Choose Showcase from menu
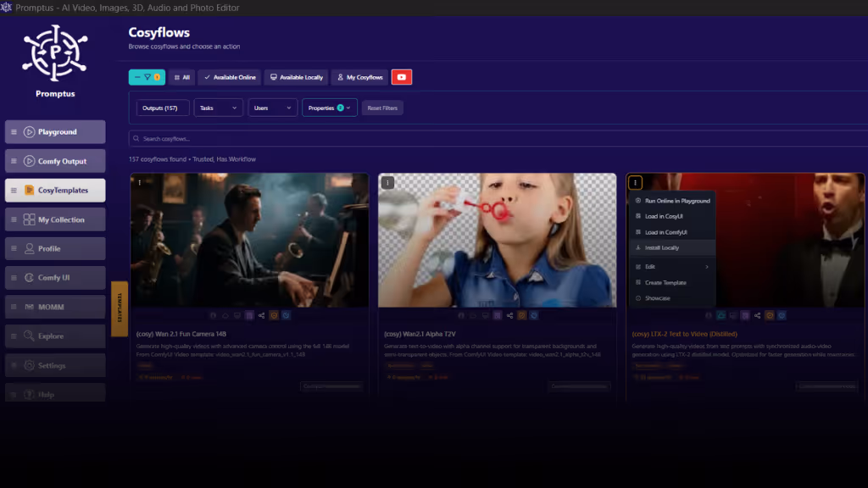 point(672,298)
